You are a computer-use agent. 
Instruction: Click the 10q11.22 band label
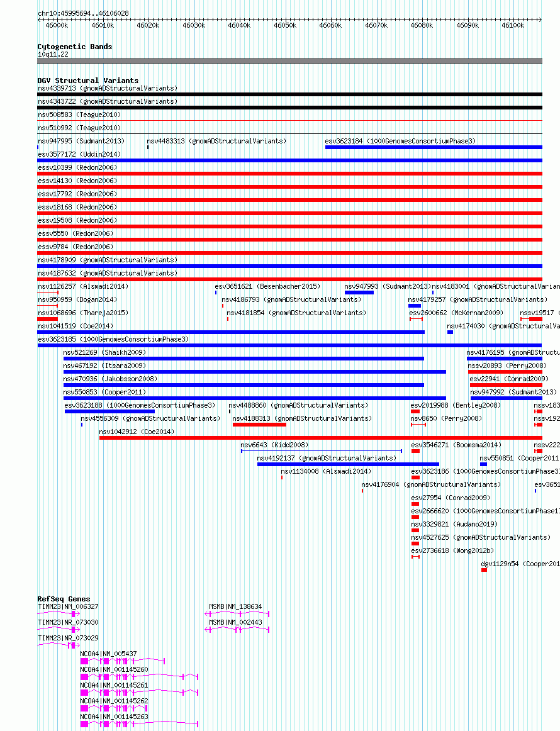(x=53, y=55)
